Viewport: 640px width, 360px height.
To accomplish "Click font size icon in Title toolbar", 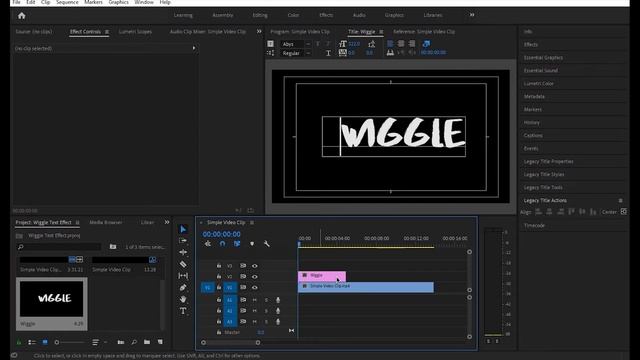I will (342, 44).
